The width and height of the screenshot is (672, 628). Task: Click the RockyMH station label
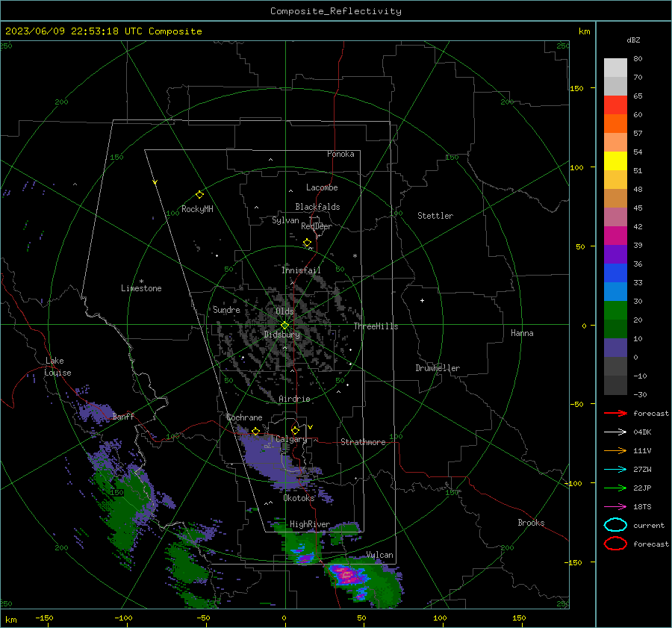coord(197,209)
